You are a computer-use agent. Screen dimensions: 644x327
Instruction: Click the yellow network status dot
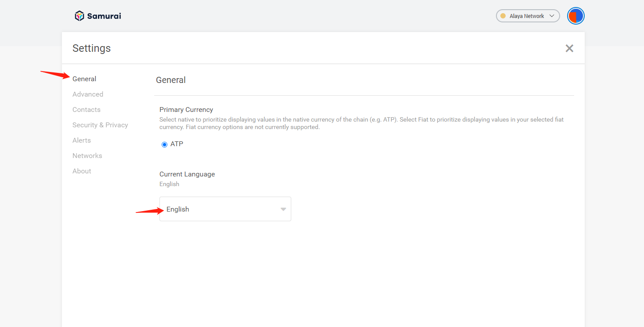pos(503,16)
